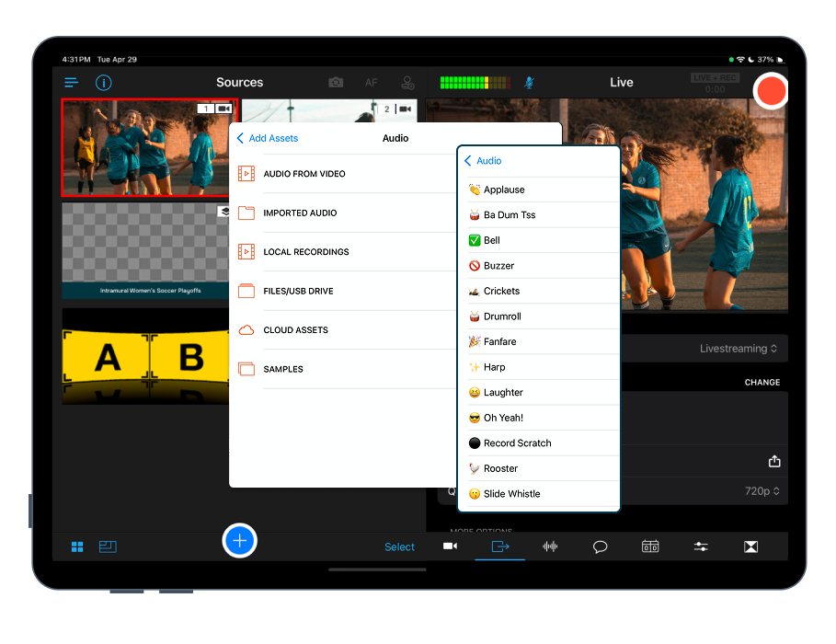Choose the Rooster sound
836x644 pixels.
[x=540, y=468]
